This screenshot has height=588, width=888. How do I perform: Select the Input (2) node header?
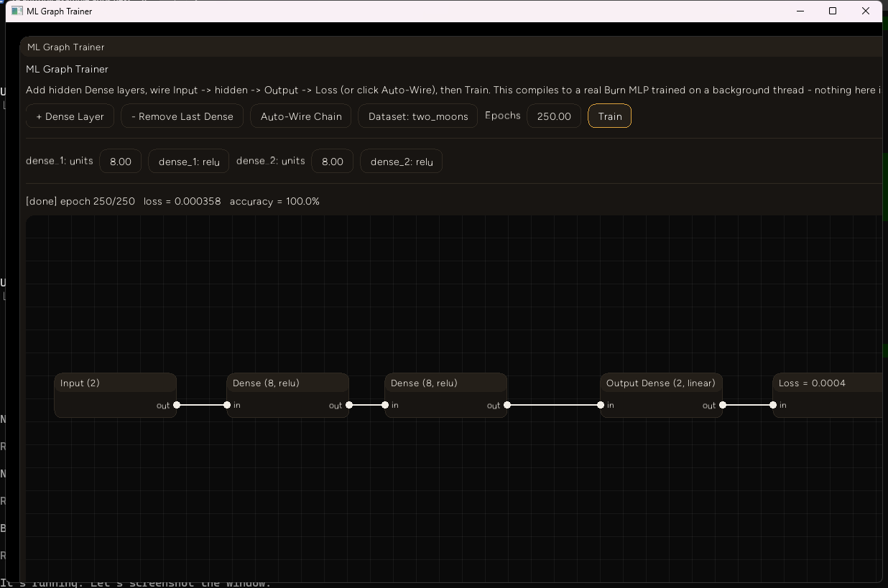coord(116,383)
